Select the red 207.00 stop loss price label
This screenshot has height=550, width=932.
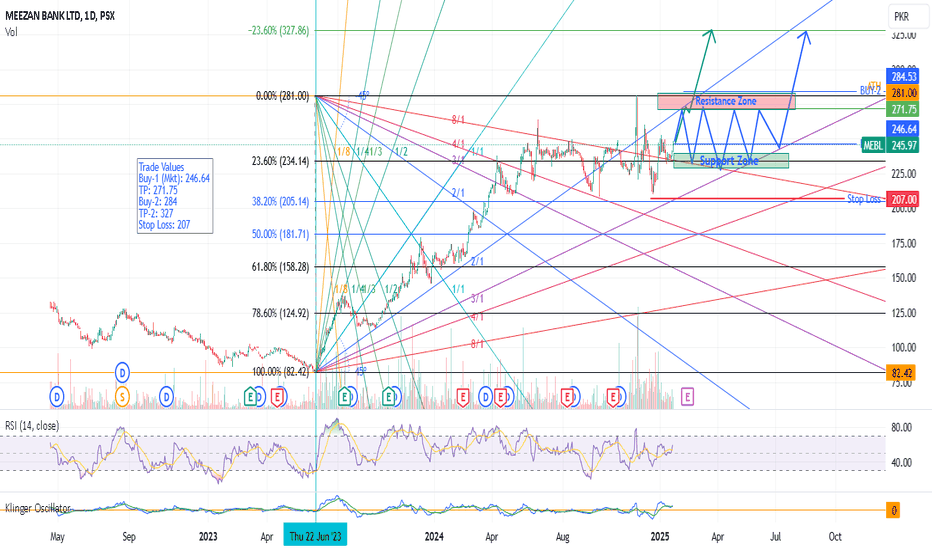tap(902, 199)
